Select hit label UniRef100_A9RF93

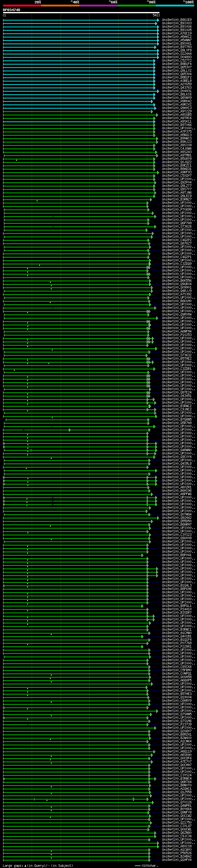click(177, 172)
